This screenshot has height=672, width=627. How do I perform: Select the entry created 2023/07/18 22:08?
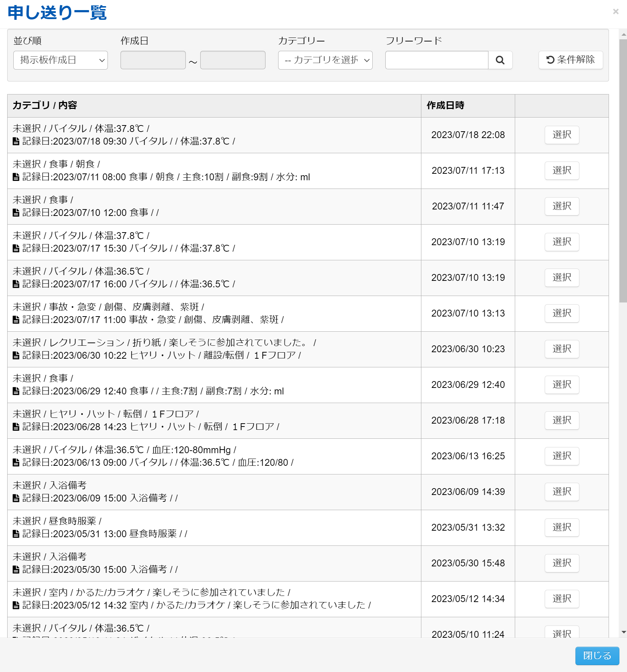[x=562, y=135]
